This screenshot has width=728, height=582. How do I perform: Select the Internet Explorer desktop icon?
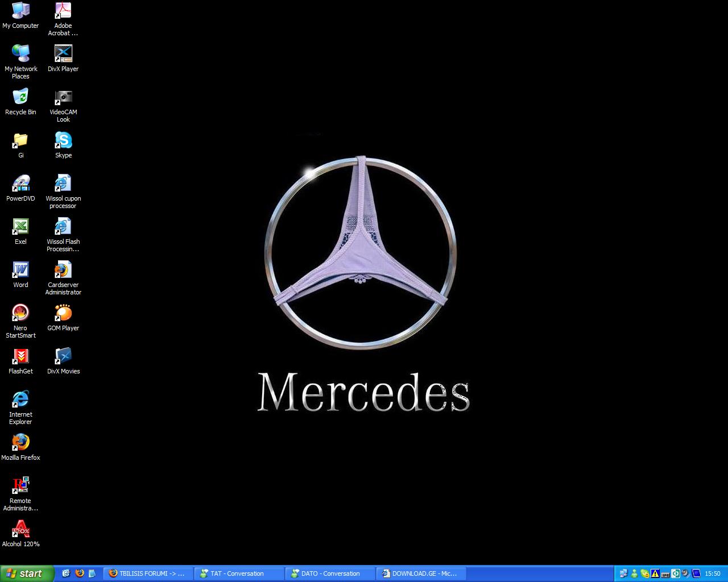tap(20, 408)
